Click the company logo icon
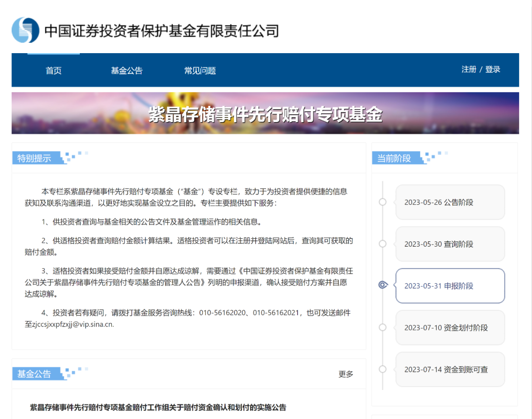 [25, 30]
